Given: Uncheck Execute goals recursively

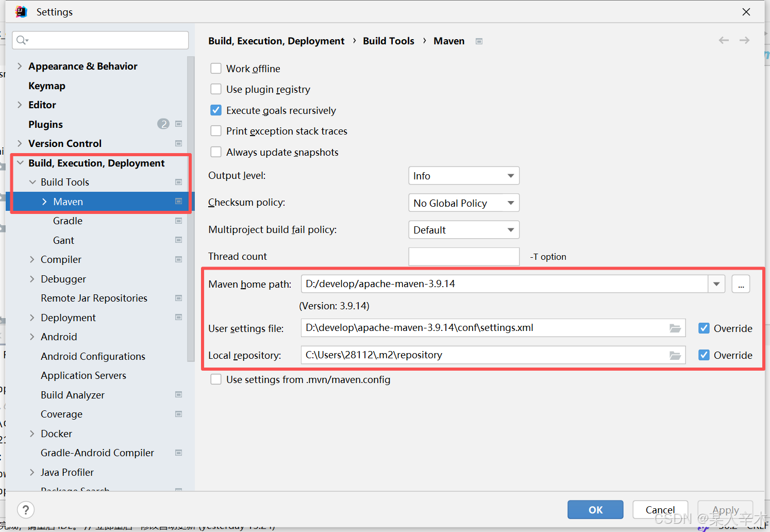Looking at the screenshot, I should [x=216, y=110].
